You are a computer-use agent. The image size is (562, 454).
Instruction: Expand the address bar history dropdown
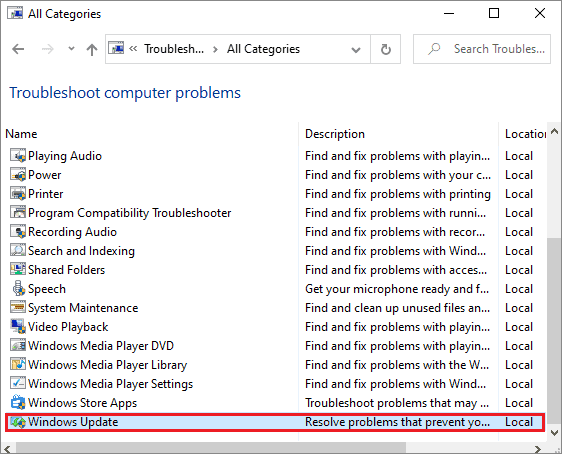tap(356, 49)
